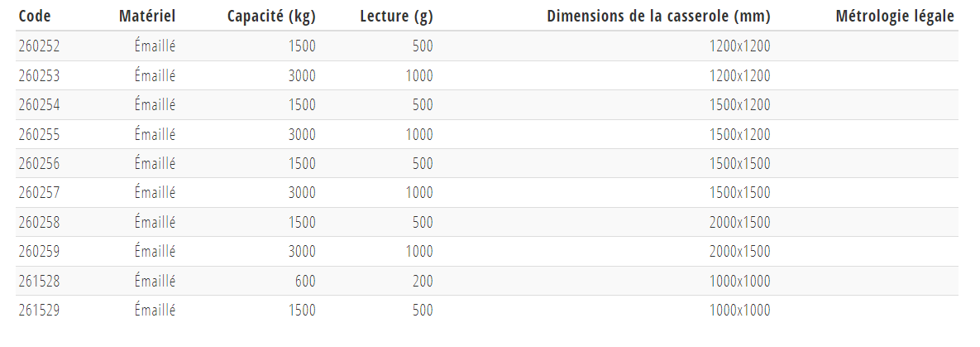Click the Matériel column header
Image resolution: width=980 pixels, height=347 pixels.
point(147,17)
